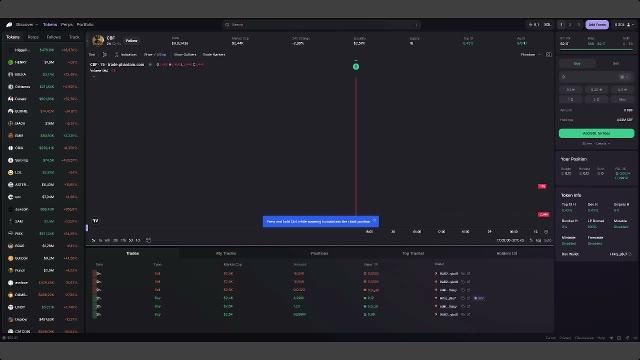Click the Market Cap column header
640x360 pixels.
tap(233, 264)
